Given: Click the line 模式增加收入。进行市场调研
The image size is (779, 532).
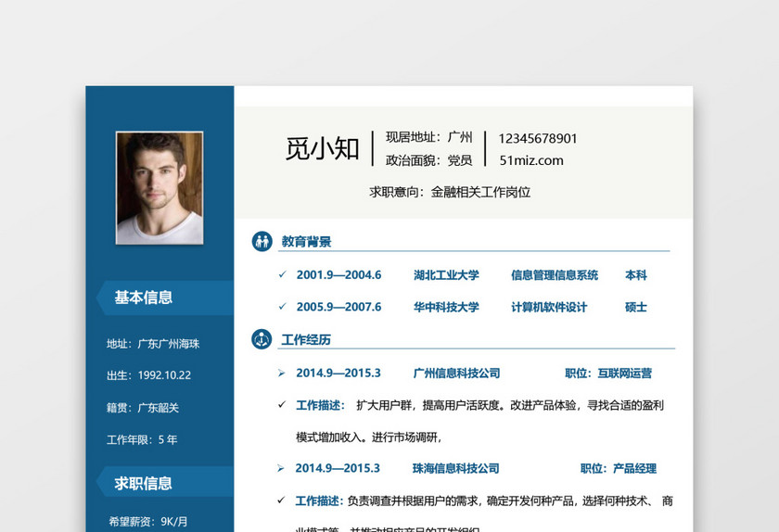Looking at the screenshot, I should 369,437.
